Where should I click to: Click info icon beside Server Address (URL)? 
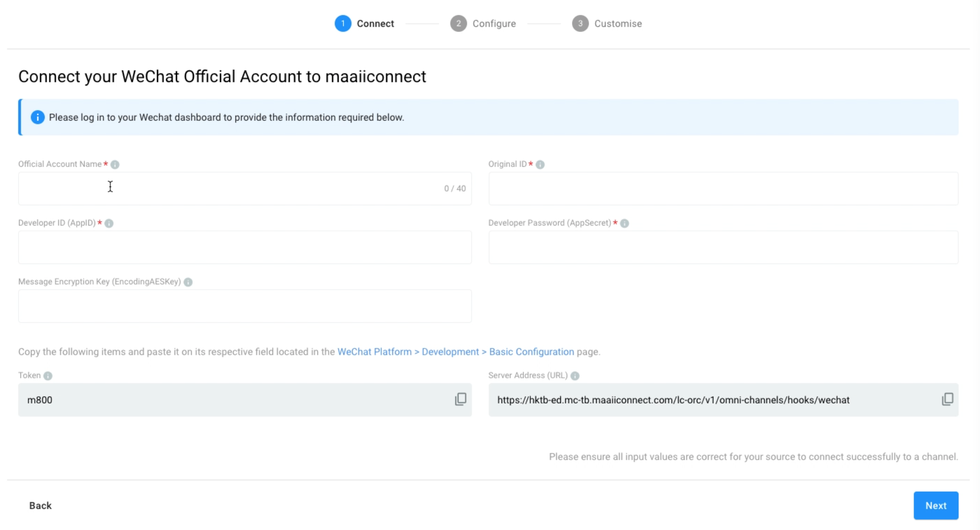575,376
